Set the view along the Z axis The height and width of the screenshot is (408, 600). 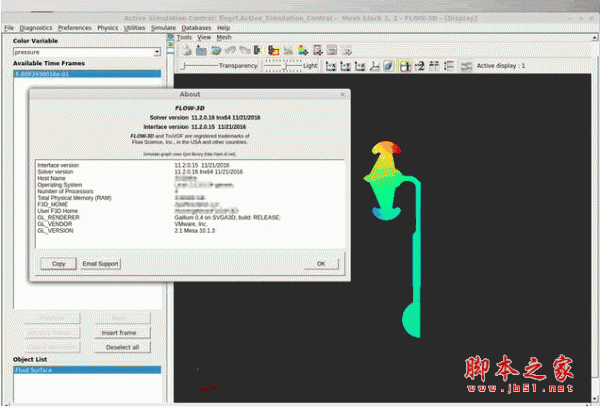[360, 66]
